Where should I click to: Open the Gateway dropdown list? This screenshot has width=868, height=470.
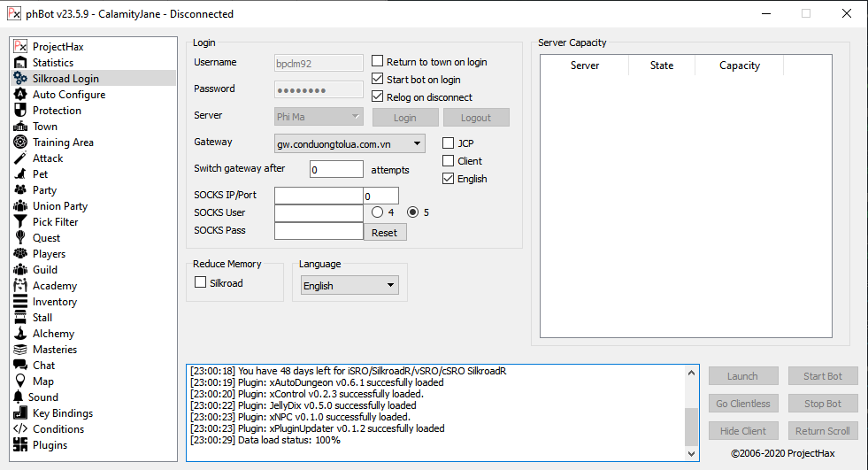418,143
